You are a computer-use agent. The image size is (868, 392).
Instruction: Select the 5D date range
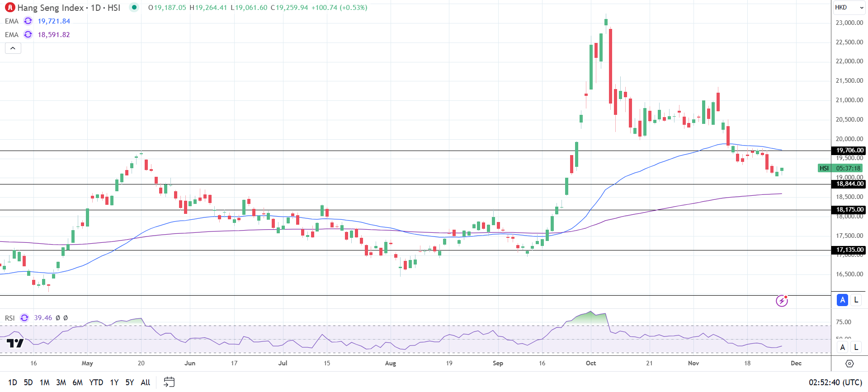point(28,383)
